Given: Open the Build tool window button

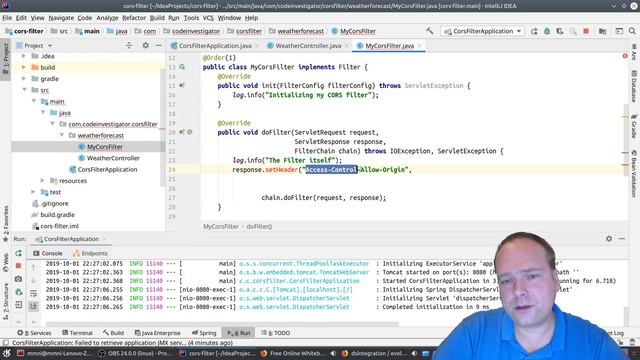Looking at the screenshot, I should [113, 333].
